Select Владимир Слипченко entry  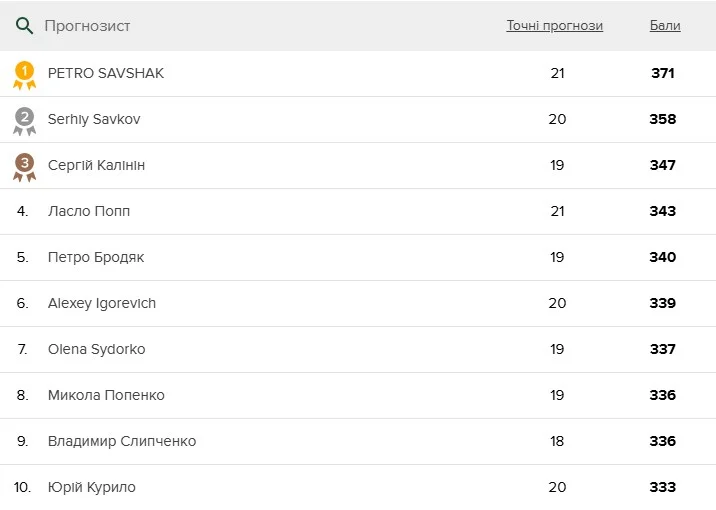(122, 442)
